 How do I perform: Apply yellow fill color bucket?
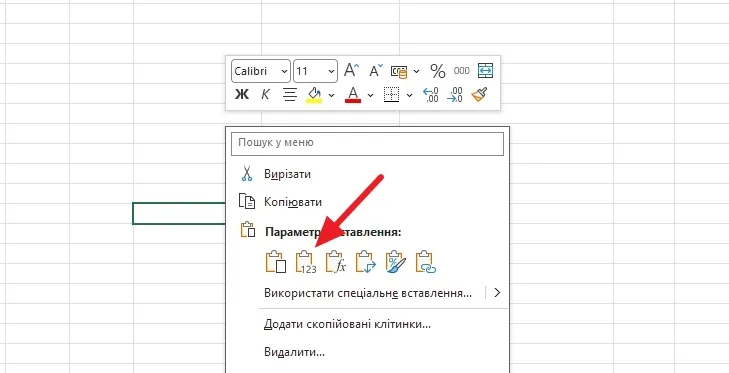pyautogui.click(x=314, y=95)
